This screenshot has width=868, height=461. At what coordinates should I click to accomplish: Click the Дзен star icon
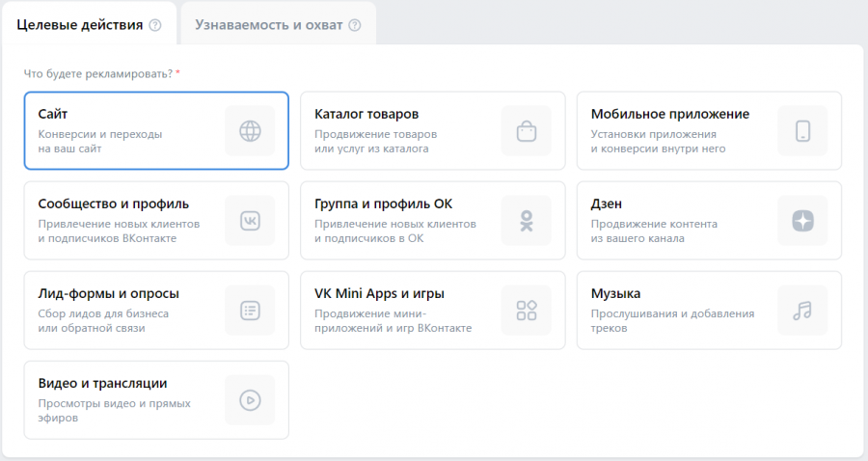[x=802, y=221]
